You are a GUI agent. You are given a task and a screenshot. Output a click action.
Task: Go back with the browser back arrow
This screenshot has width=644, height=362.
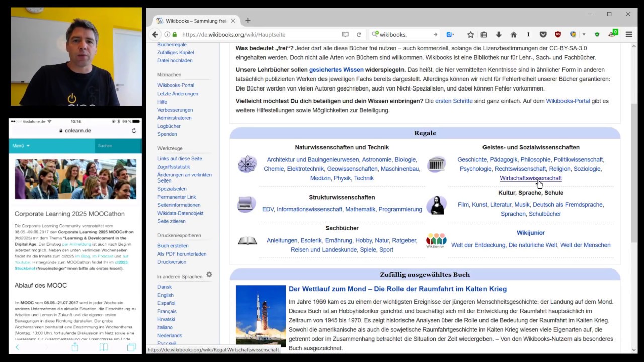click(x=155, y=35)
